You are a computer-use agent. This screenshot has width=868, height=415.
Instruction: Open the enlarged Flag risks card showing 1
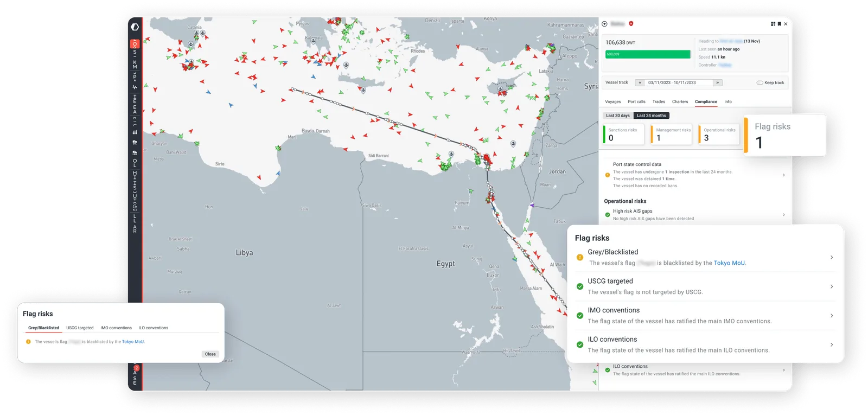click(784, 135)
